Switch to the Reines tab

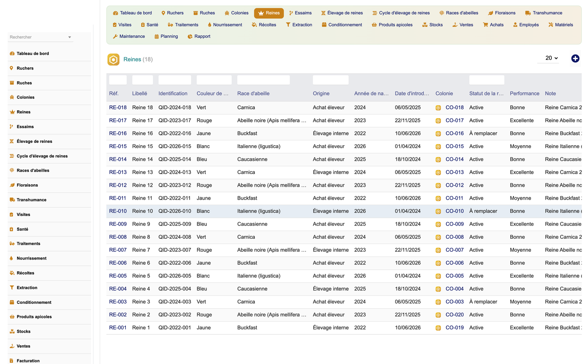pos(269,13)
